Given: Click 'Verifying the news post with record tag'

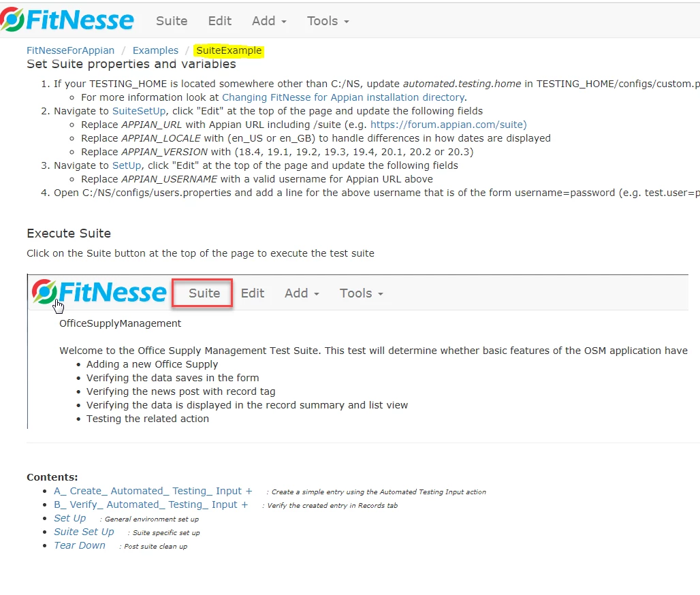Looking at the screenshot, I should click(181, 392).
